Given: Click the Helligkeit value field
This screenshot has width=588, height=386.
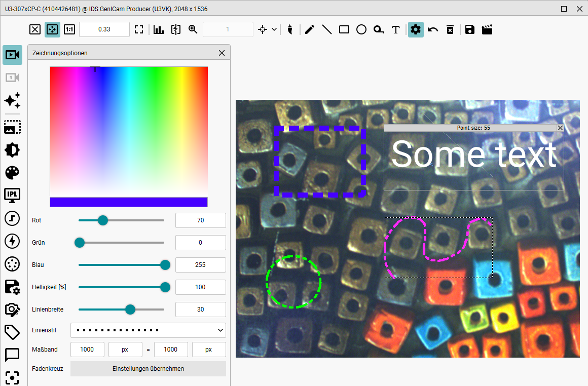Looking at the screenshot, I should coord(201,287).
